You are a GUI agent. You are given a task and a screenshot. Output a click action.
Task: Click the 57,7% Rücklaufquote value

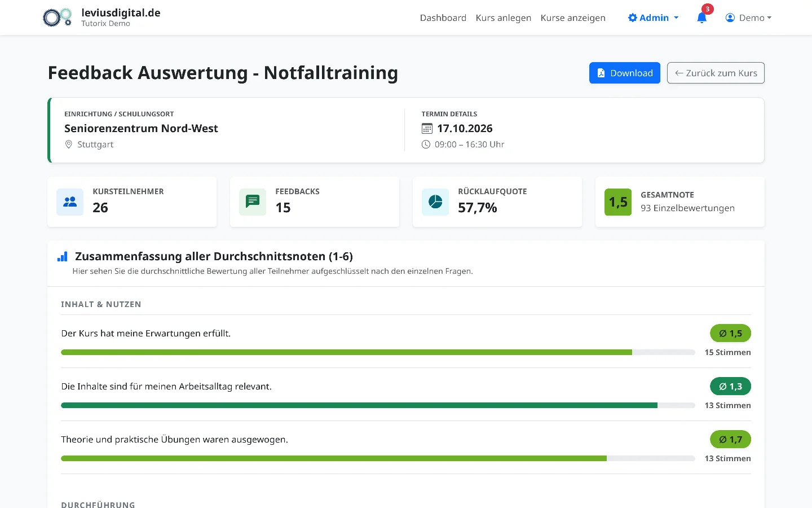[478, 208]
